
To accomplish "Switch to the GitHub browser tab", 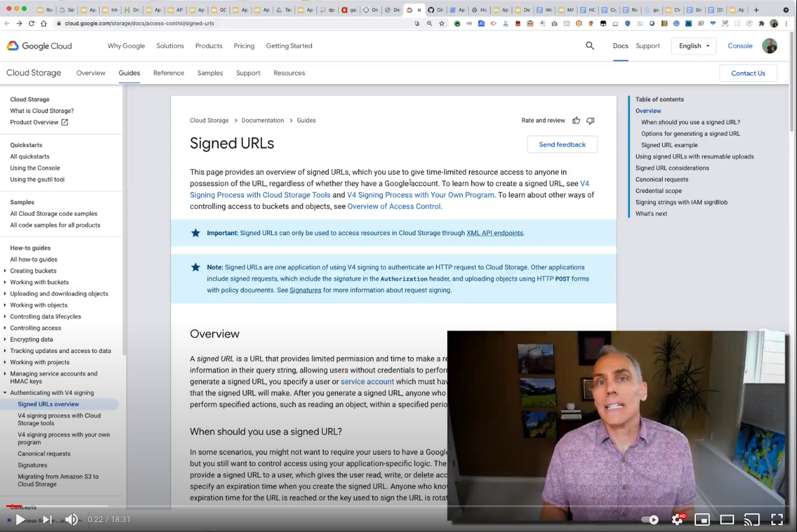I will pyautogui.click(x=435, y=10).
